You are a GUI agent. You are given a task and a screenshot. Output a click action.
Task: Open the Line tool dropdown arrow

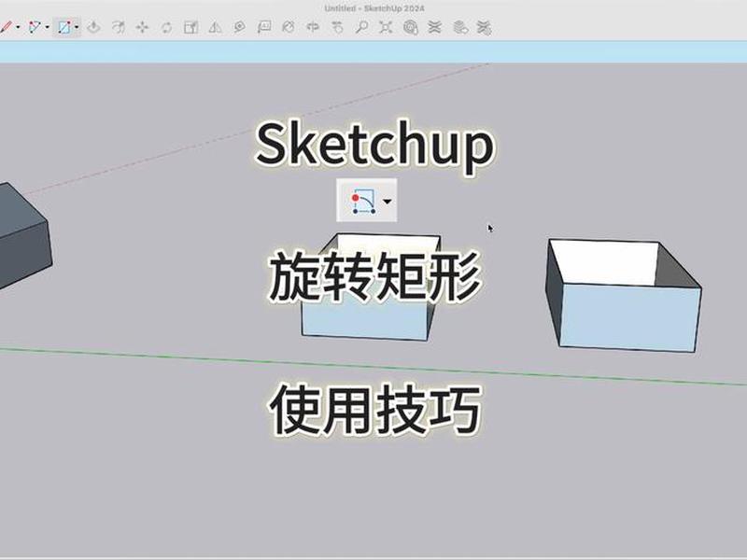tap(18, 27)
